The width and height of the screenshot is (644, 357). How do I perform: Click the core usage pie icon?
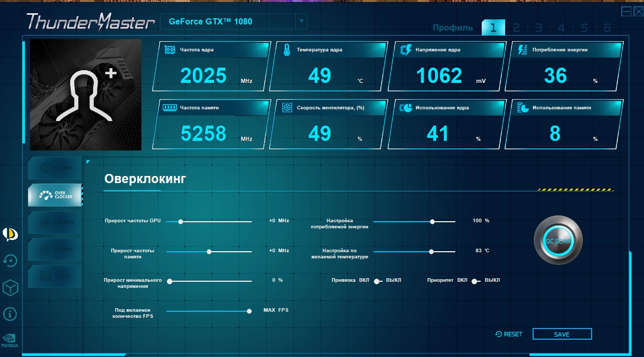[x=406, y=107]
